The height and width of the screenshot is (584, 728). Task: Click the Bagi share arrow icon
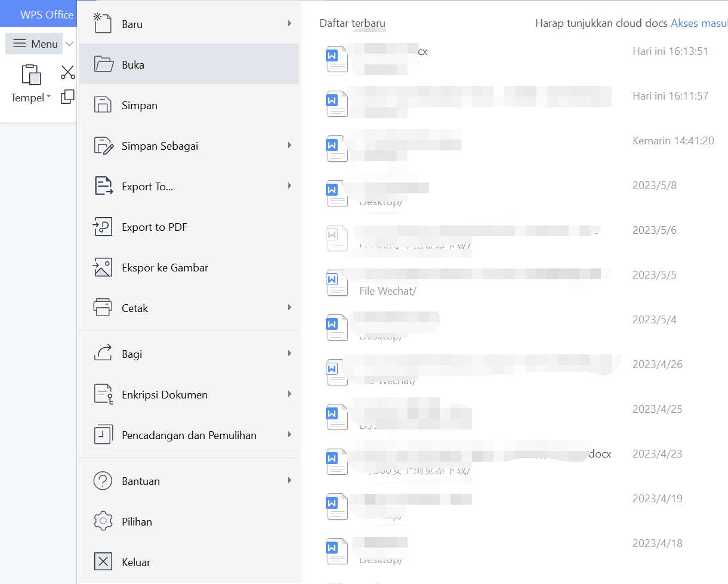(103, 354)
